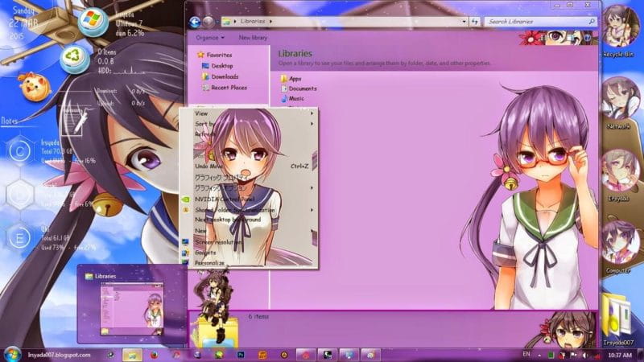This screenshot has height=362, width=644.
Task: Select Desktop in the Favorites list
Action: coord(222,66)
